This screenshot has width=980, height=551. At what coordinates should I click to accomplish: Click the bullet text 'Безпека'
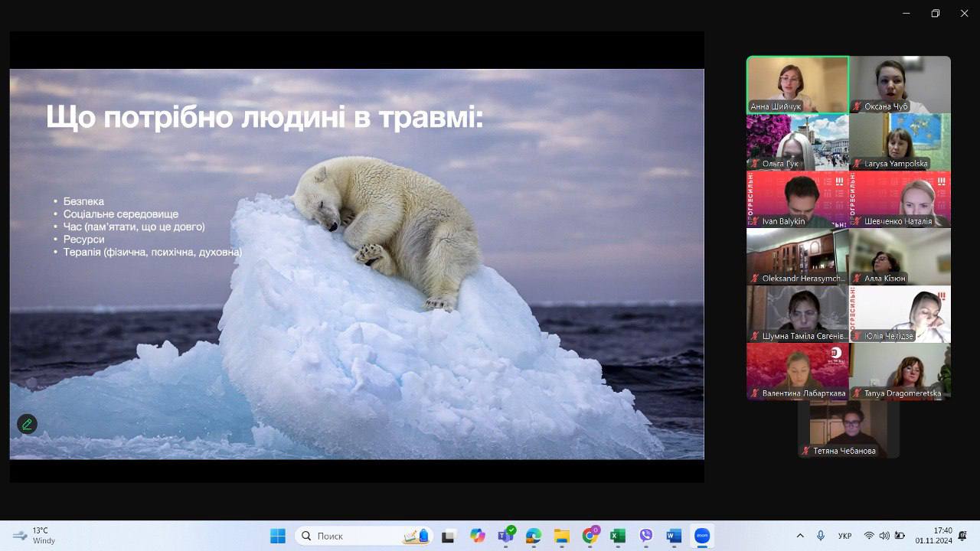click(x=83, y=201)
